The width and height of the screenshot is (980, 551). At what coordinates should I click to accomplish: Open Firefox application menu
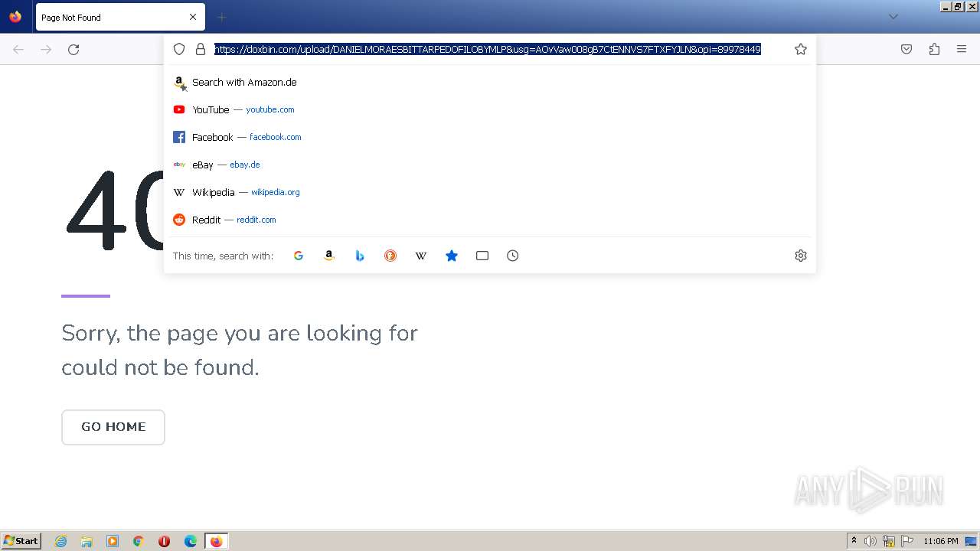pos(962,49)
